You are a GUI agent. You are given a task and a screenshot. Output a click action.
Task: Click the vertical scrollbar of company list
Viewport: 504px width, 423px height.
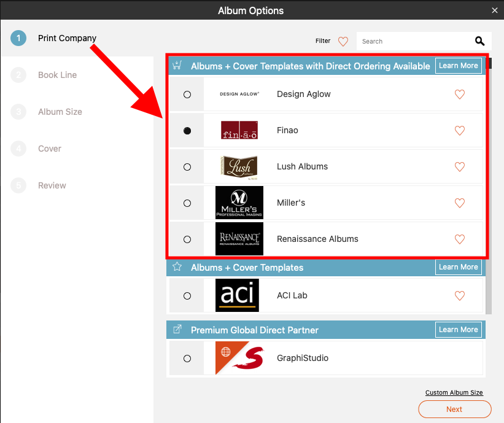489,187
